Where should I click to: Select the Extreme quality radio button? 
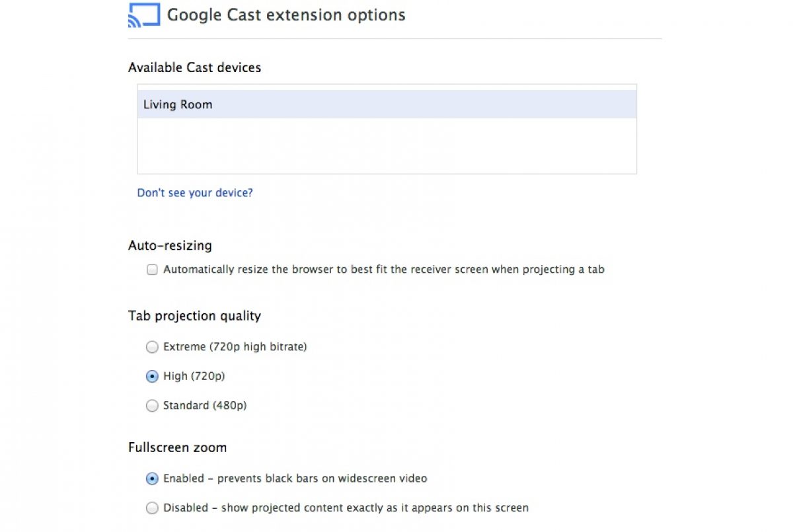[x=152, y=347]
